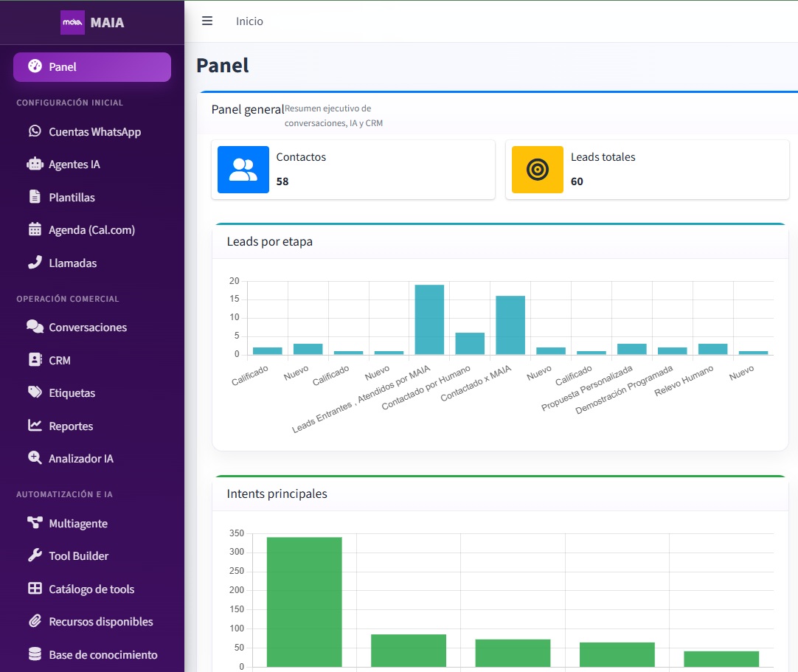Select Tool Builder in sidebar

92,556
